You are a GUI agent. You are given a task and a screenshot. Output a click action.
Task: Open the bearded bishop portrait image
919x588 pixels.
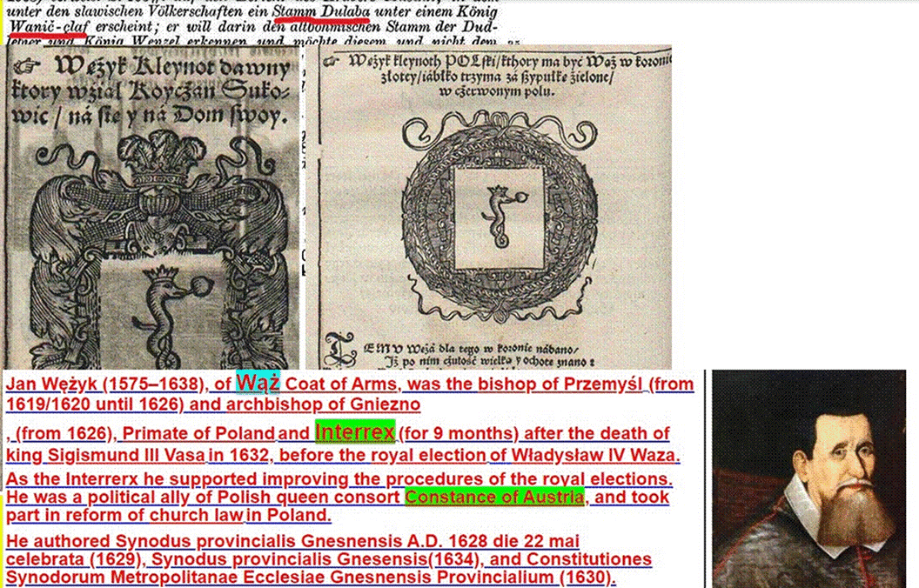pos(809,478)
